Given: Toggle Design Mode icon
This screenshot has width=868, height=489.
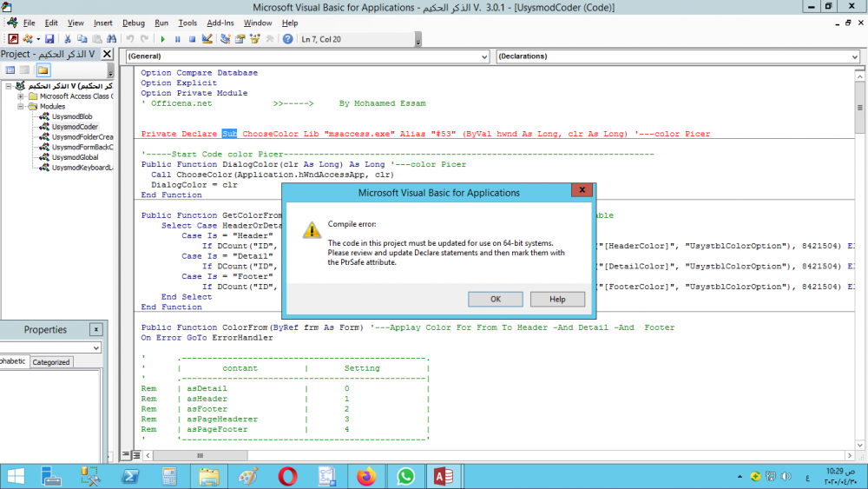Looking at the screenshot, I should pos(207,39).
